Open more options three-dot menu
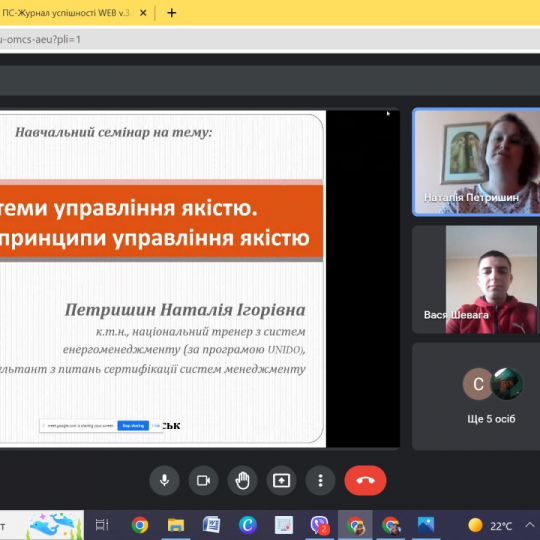Viewport: 540px width, 540px height. point(320,480)
